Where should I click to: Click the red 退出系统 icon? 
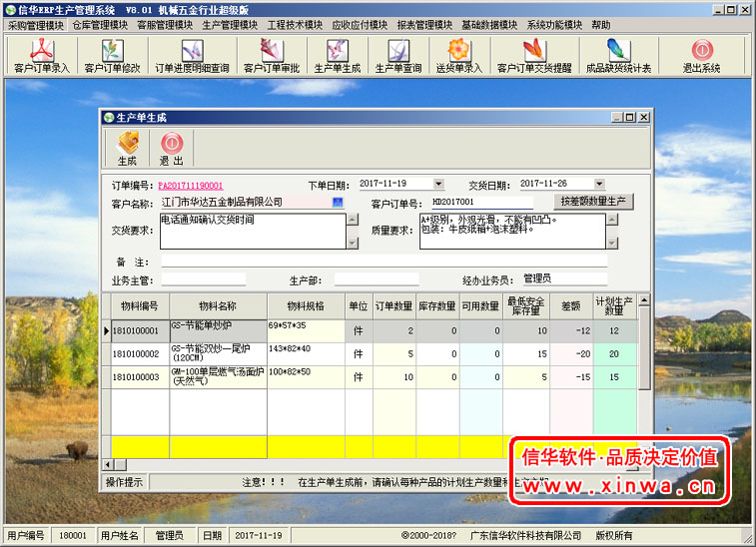[x=701, y=56]
